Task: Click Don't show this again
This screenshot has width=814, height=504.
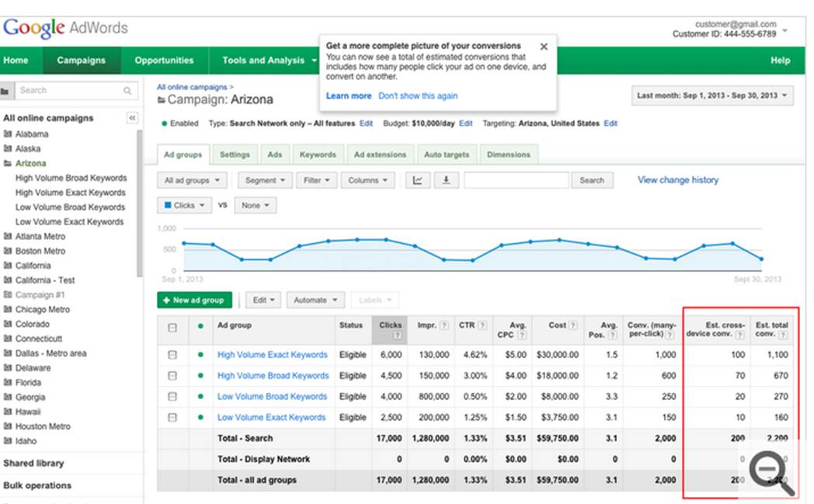Action: click(418, 96)
